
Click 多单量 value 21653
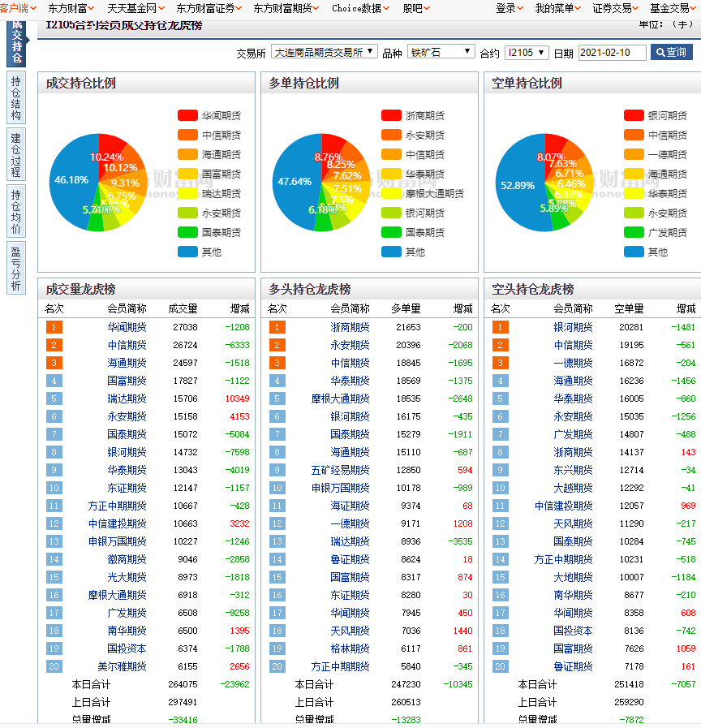point(409,327)
